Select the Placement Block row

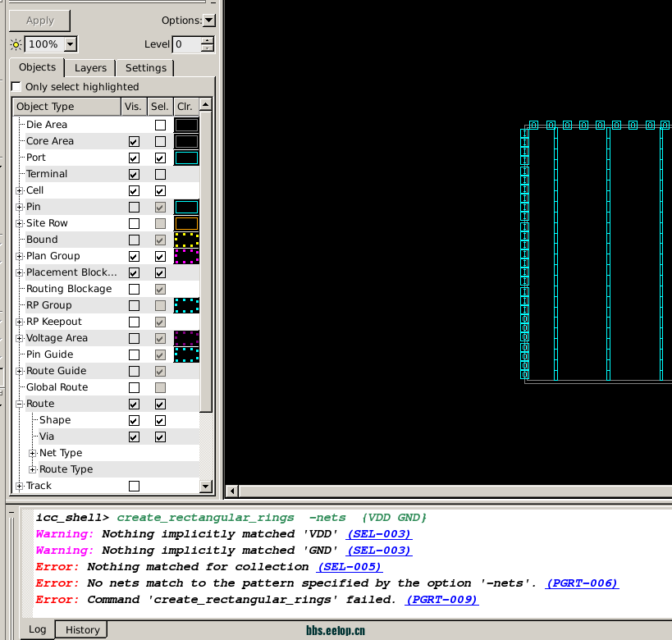pos(107,272)
